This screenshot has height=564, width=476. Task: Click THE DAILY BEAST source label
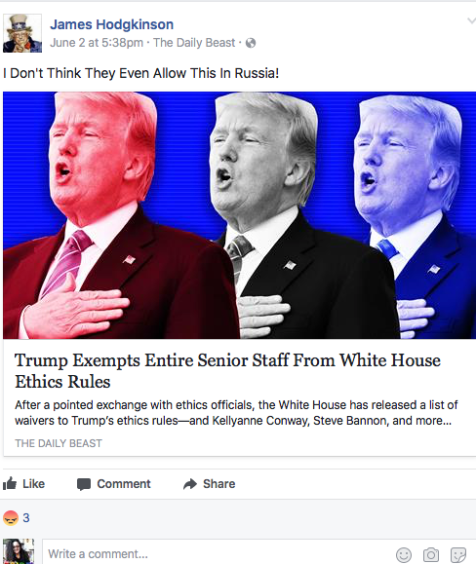point(58,443)
